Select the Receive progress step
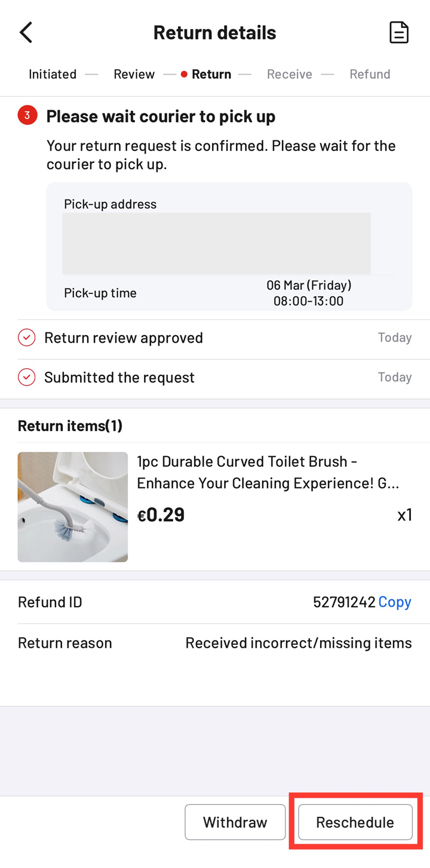 pos(290,74)
